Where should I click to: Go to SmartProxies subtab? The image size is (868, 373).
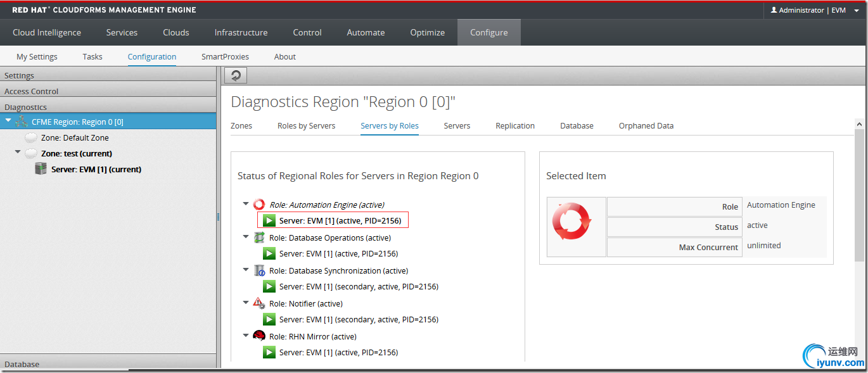[x=225, y=56]
